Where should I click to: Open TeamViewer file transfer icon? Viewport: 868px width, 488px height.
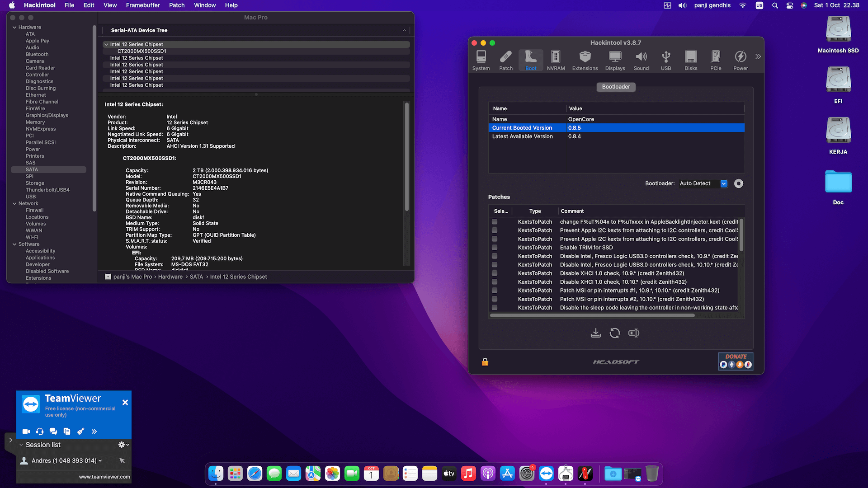[67, 432]
